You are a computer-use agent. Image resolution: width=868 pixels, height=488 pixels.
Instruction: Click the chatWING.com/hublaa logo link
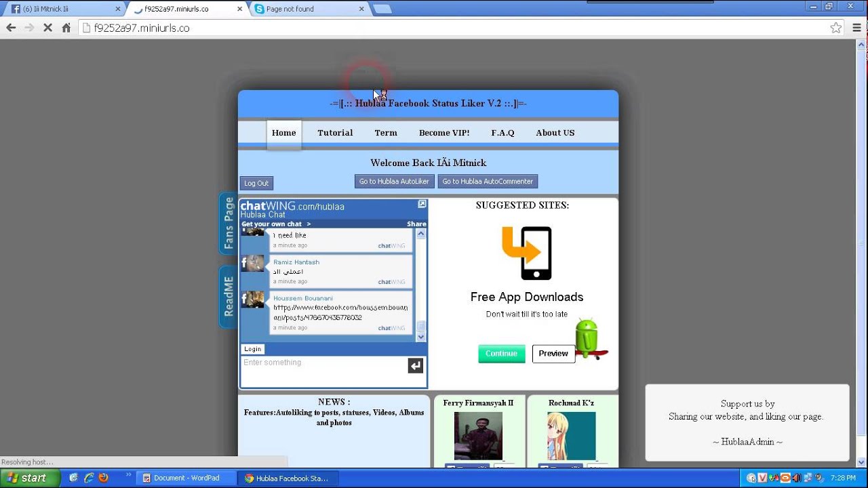coord(292,206)
